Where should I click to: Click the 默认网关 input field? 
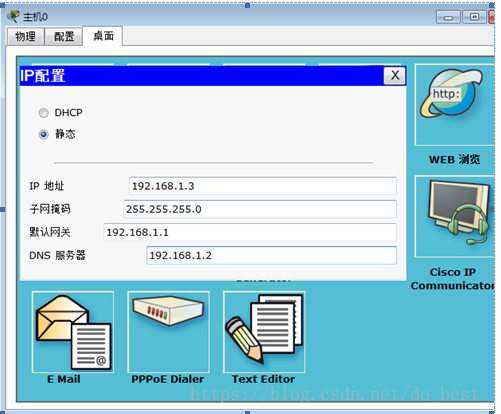(250, 232)
